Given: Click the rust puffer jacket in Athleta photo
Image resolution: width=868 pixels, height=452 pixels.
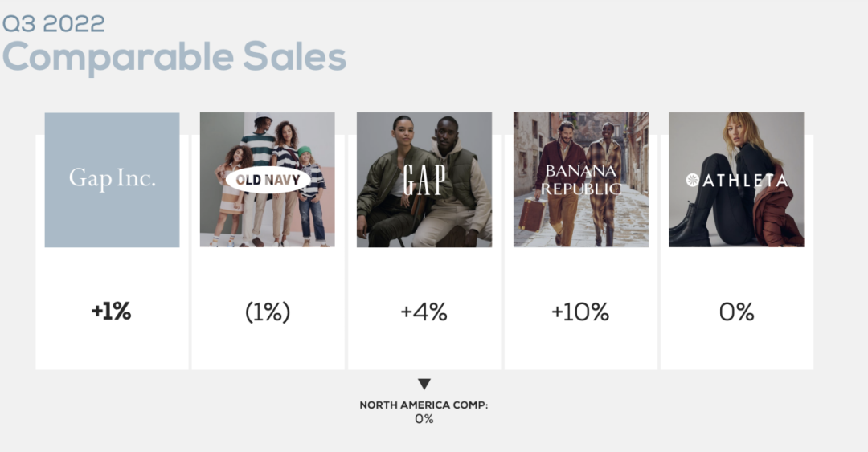Looking at the screenshot, I should [777, 217].
